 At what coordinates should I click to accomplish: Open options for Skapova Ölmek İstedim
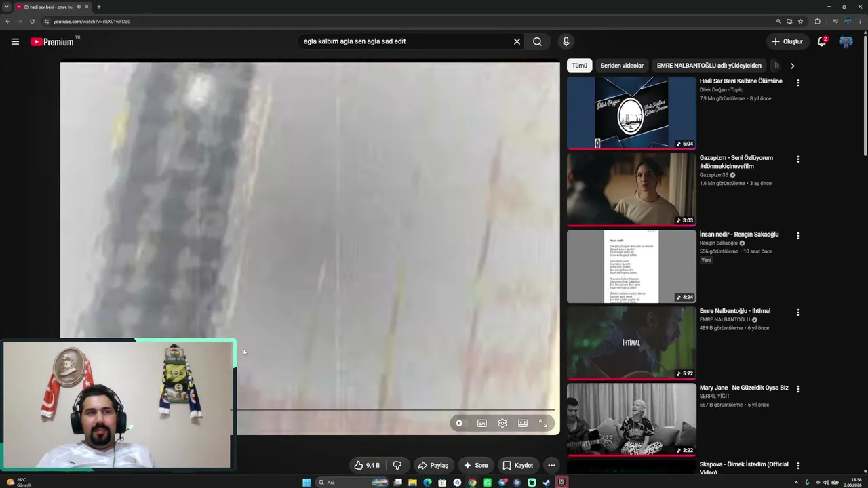[x=797, y=466]
